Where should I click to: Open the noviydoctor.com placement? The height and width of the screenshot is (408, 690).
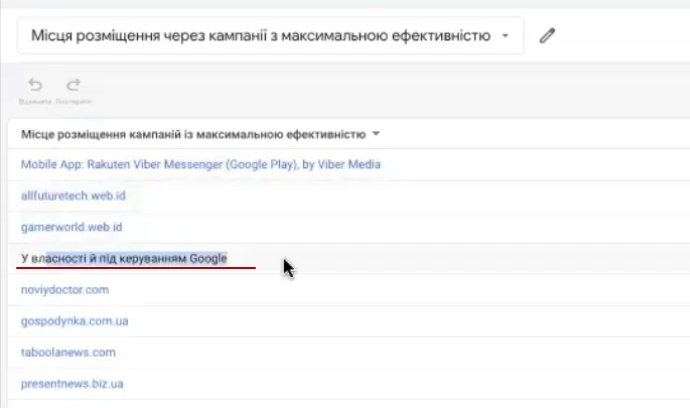pyautogui.click(x=65, y=290)
